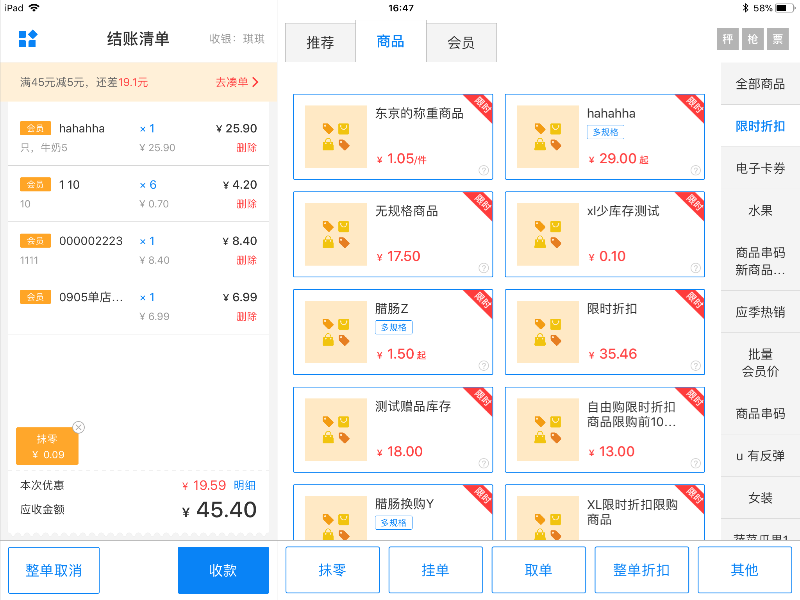Screen dimensions: 800x600
Task: Delete the 1 10 item from the bill
Action: click(246, 204)
